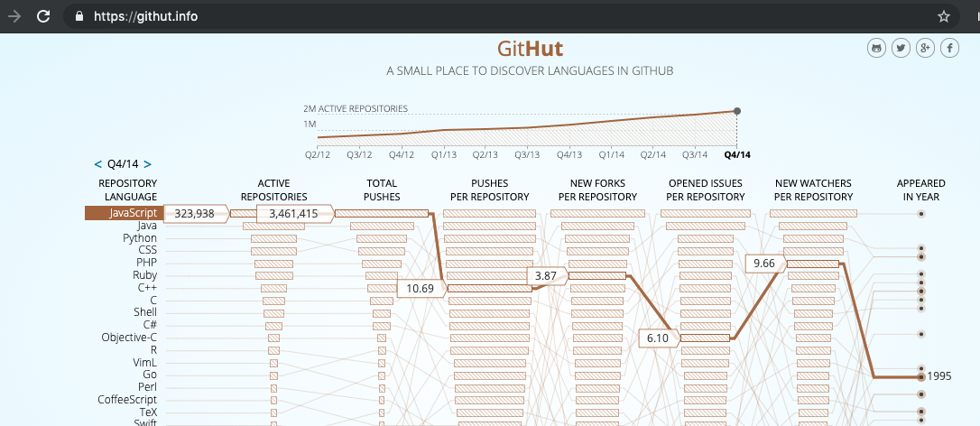Viewport: 980px width, 426px height.
Task: Click the browser forward arrow
Action: (x=14, y=16)
